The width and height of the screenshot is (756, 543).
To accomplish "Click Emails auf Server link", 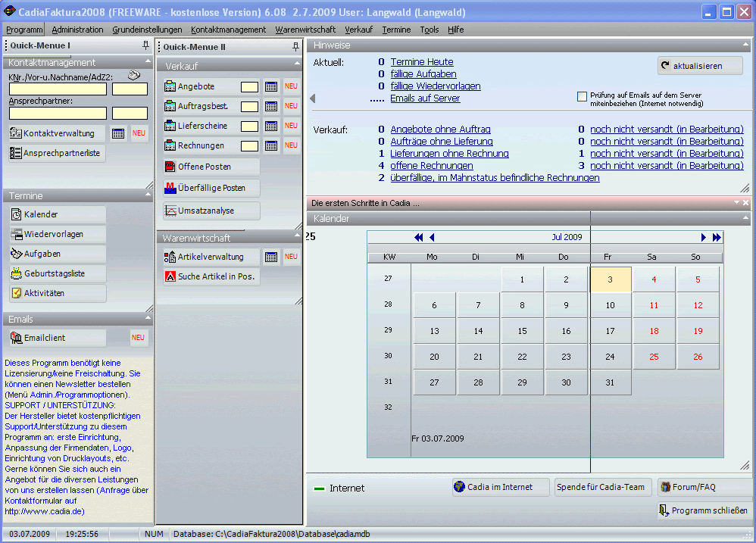I will [x=425, y=98].
